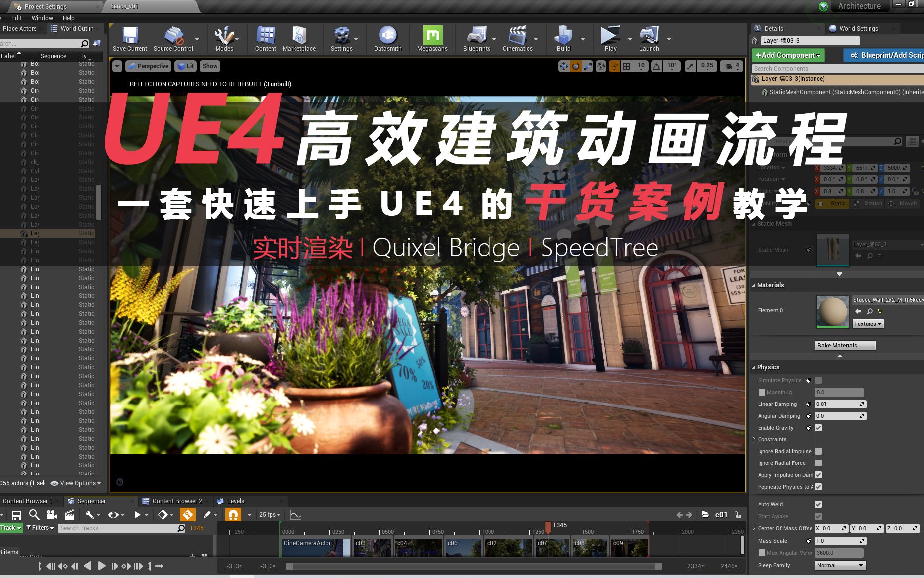Viewport: 924px width, 578px height.
Task: Toggle world/local coordinate system globe icon
Action: (x=601, y=66)
